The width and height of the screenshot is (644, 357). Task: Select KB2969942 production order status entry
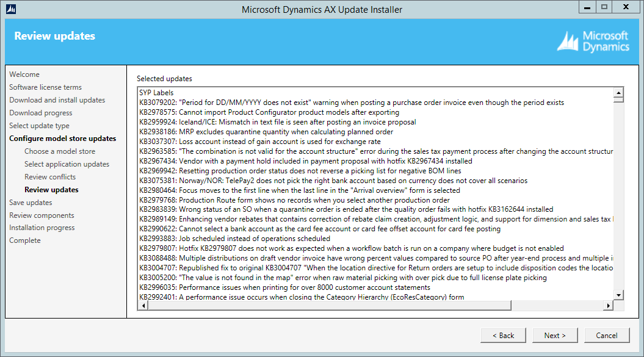tap(300, 171)
